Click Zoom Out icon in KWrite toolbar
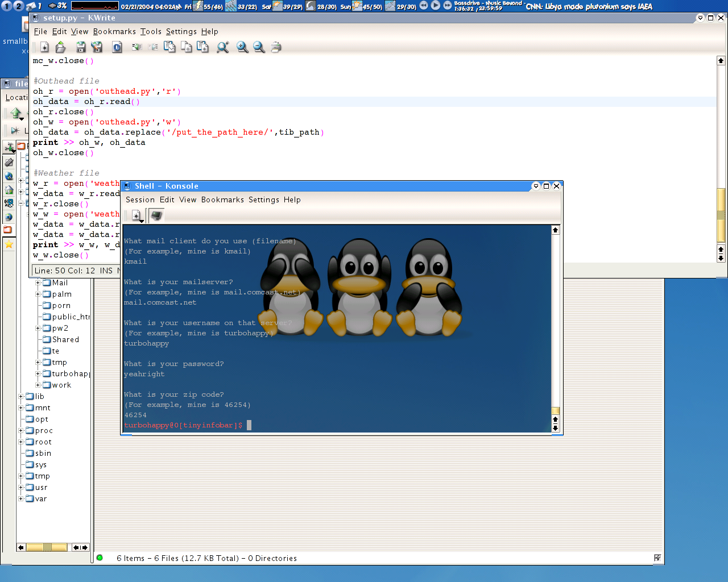Image resolution: width=728 pixels, height=582 pixels. coord(259,47)
